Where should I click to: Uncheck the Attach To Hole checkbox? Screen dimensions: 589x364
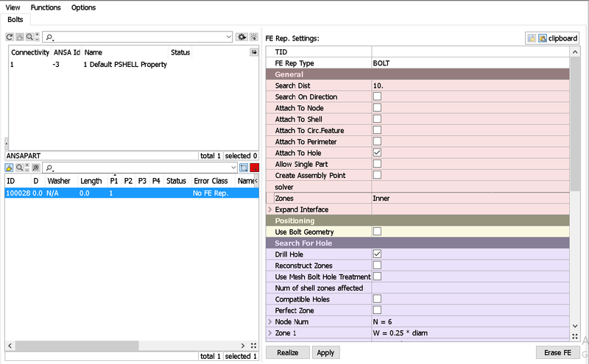377,153
